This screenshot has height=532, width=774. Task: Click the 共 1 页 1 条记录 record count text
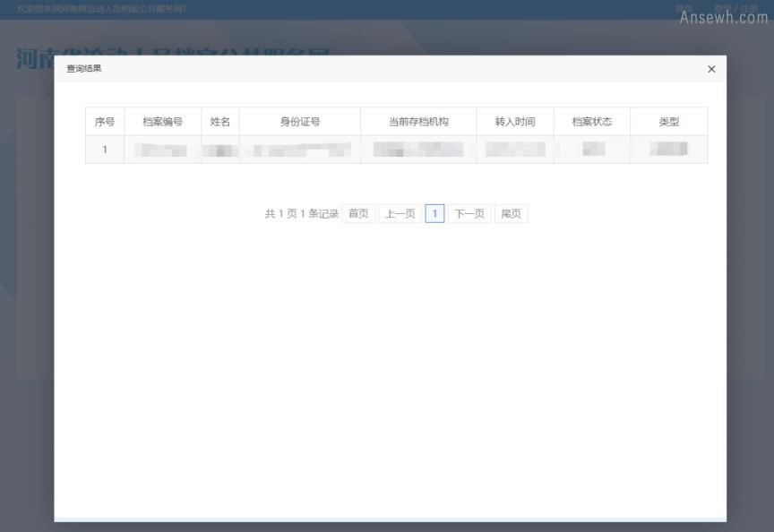coord(302,214)
